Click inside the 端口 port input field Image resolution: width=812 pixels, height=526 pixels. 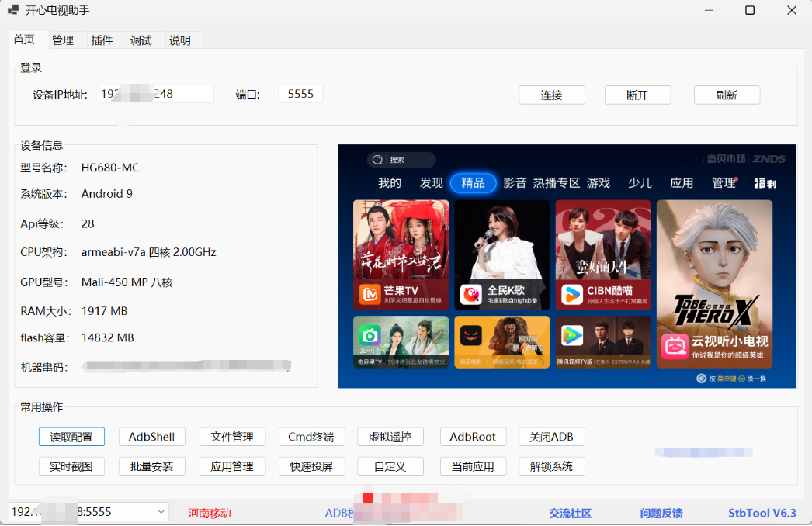[x=300, y=93]
